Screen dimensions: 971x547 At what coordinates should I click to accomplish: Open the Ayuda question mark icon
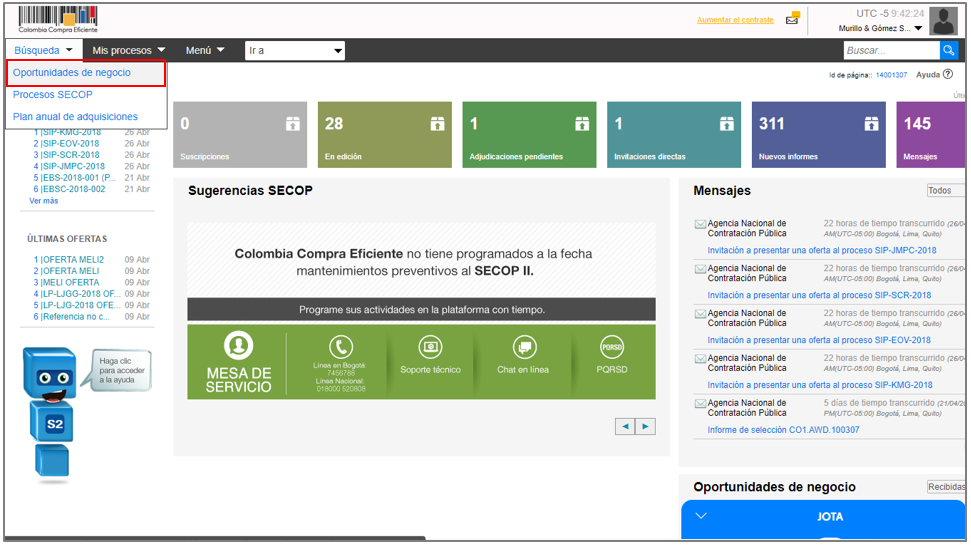click(947, 74)
